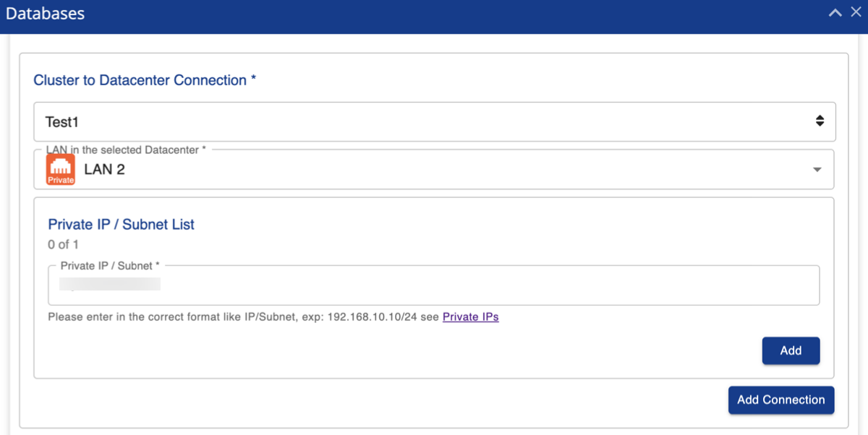Select the LAN 2 text in dropdown
This screenshot has height=435, width=868.
pyautogui.click(x=104, y=170)
